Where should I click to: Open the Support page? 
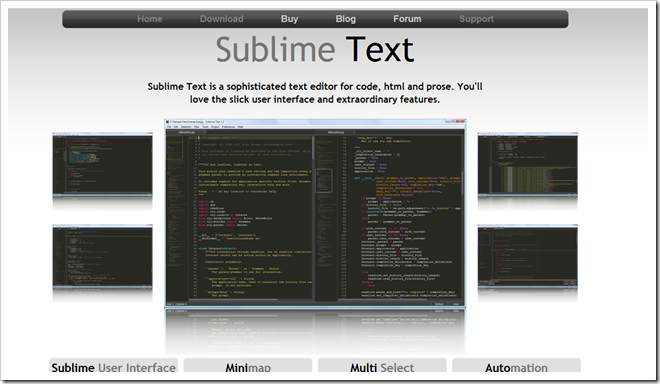tap(476, 19)
